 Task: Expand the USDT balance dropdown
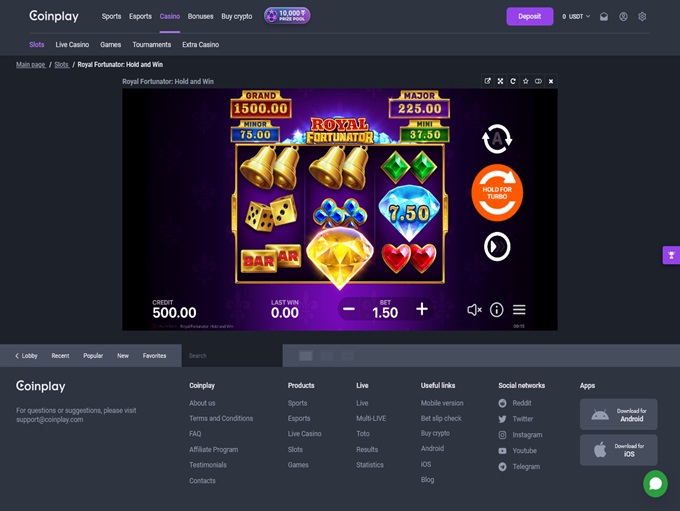(x=577, y=17)
